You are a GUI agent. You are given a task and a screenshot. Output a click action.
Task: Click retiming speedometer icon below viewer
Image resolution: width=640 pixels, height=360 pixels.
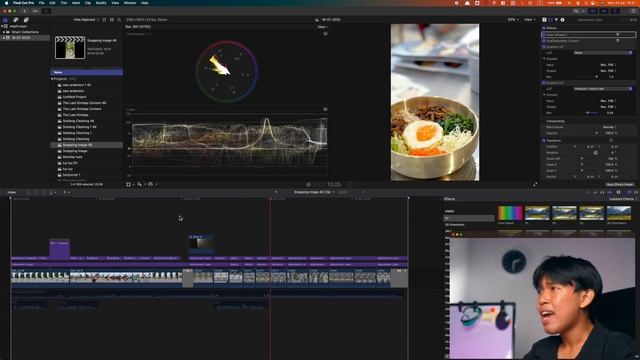151,184
